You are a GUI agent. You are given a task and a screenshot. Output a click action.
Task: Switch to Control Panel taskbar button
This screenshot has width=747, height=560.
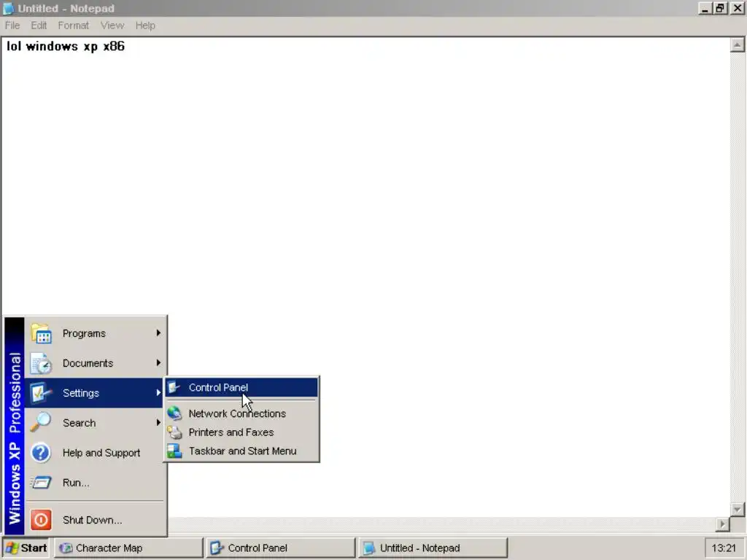point(281,548)
